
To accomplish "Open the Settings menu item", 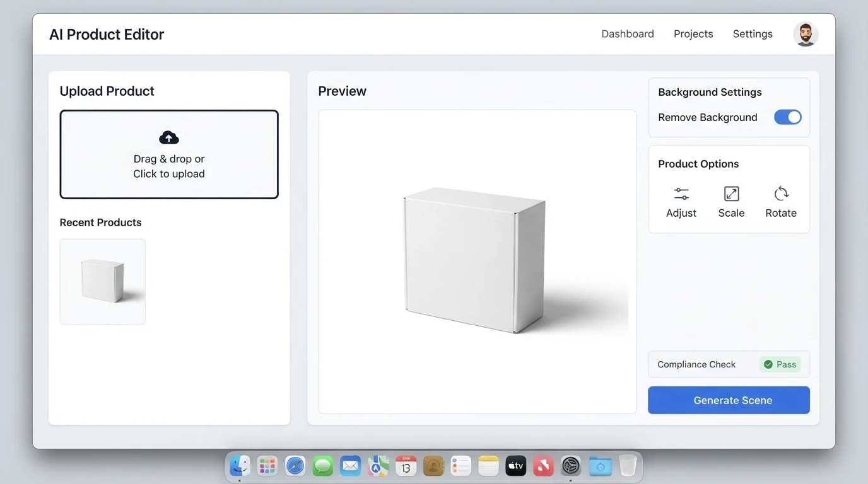I will pyautogui.click(x=753, y=34).
